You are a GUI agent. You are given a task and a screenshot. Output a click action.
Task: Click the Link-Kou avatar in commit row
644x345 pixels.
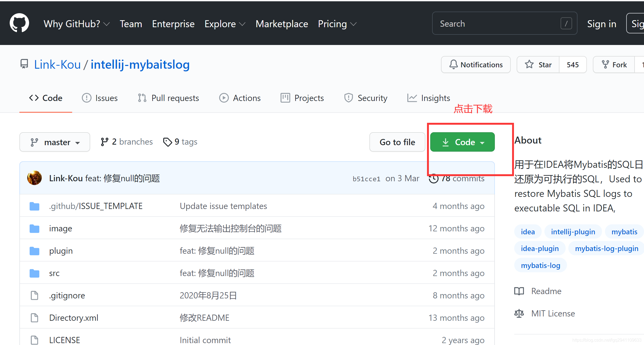click(x=34, y=178)
